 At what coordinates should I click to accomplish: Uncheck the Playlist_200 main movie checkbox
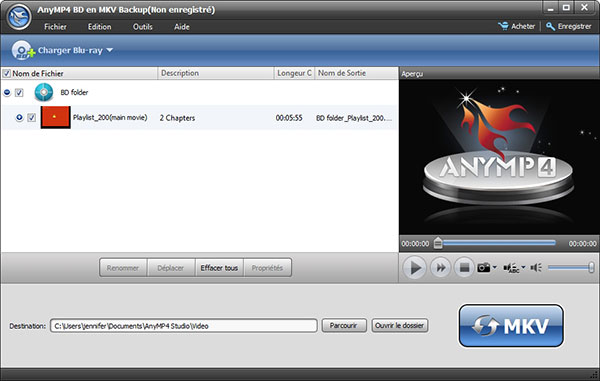click(32, 117)
